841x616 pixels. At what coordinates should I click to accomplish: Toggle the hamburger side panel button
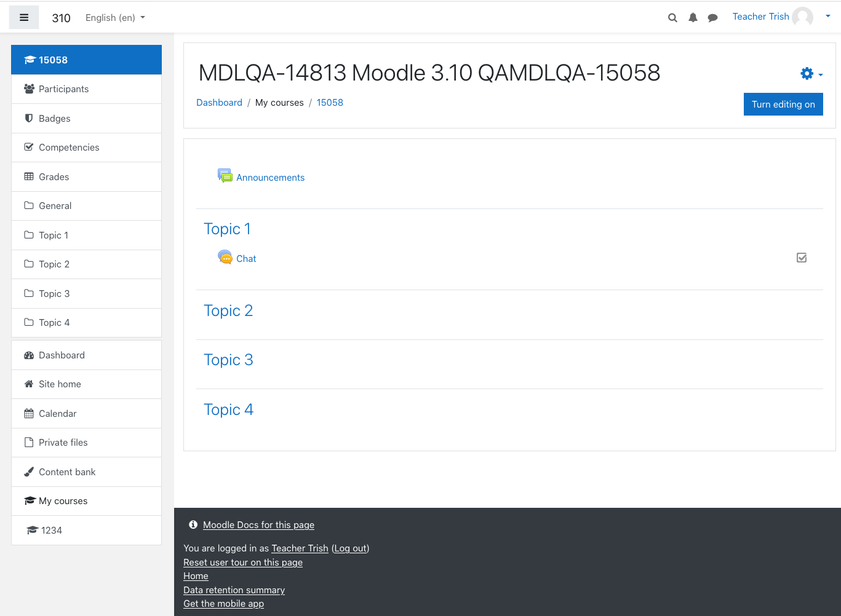(x=24, y=17)
